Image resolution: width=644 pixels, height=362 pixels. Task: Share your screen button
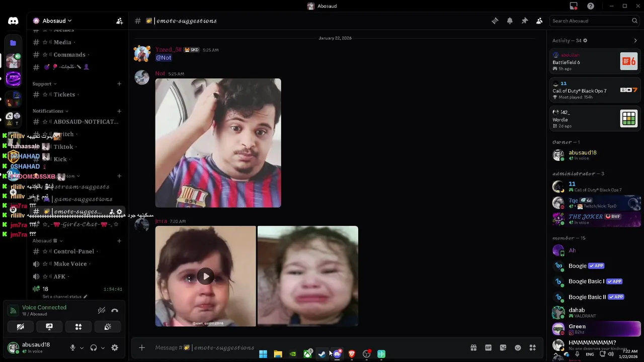click(49, 327)
